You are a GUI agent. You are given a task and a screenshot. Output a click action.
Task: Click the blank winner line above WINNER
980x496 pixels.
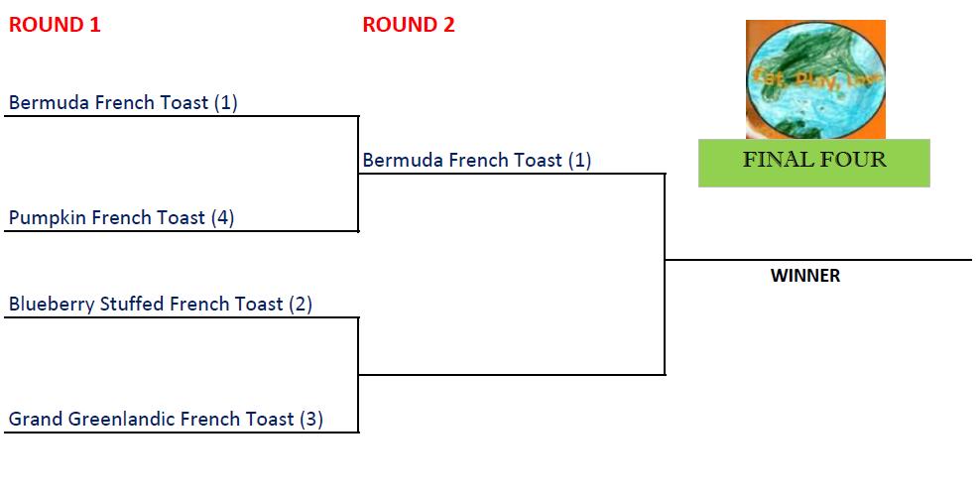point(818,260)
